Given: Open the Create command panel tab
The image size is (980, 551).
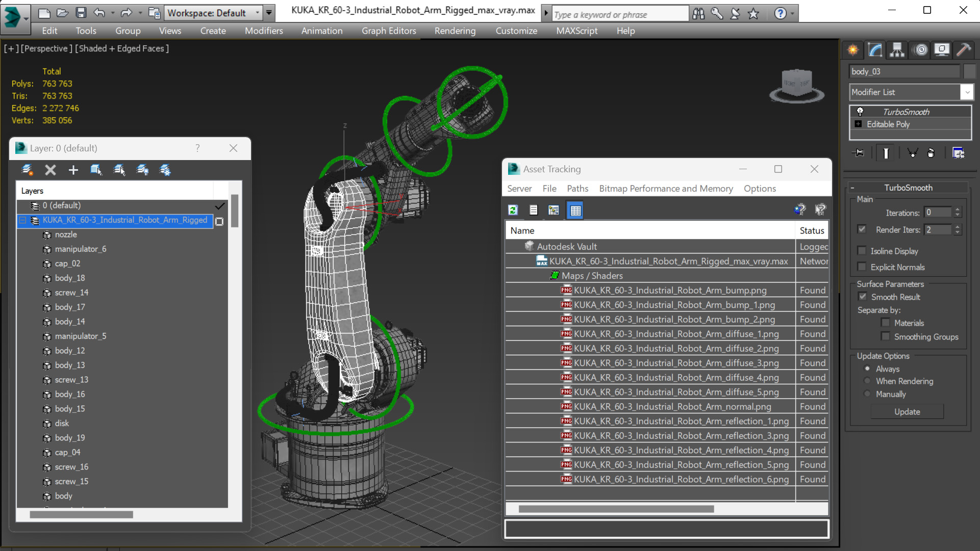Looking at the screenshot, I should point(853,50).
